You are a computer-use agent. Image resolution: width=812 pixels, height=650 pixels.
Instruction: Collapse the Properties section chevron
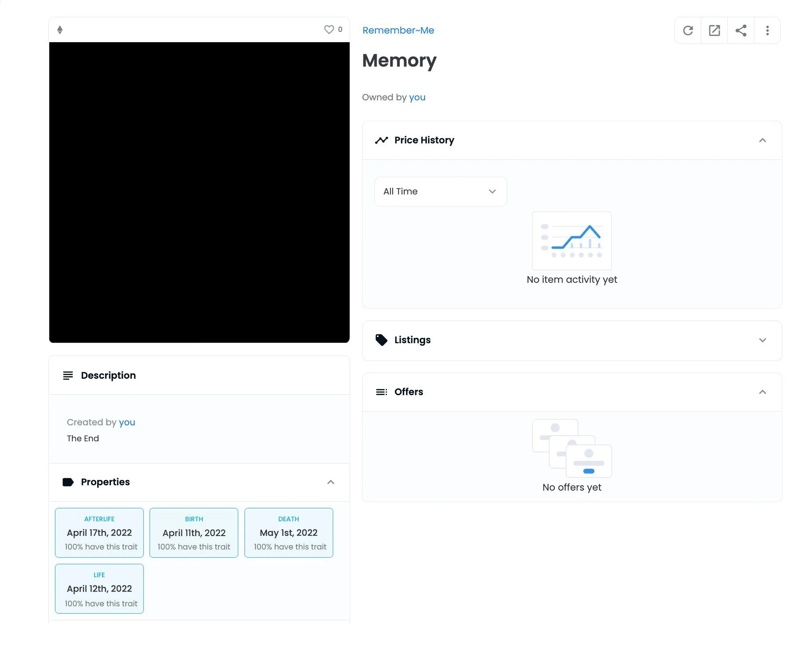331,482
